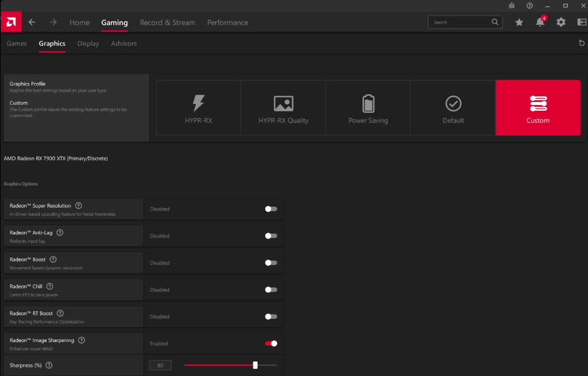Open the help question mark in title bar

click(529, 6)
